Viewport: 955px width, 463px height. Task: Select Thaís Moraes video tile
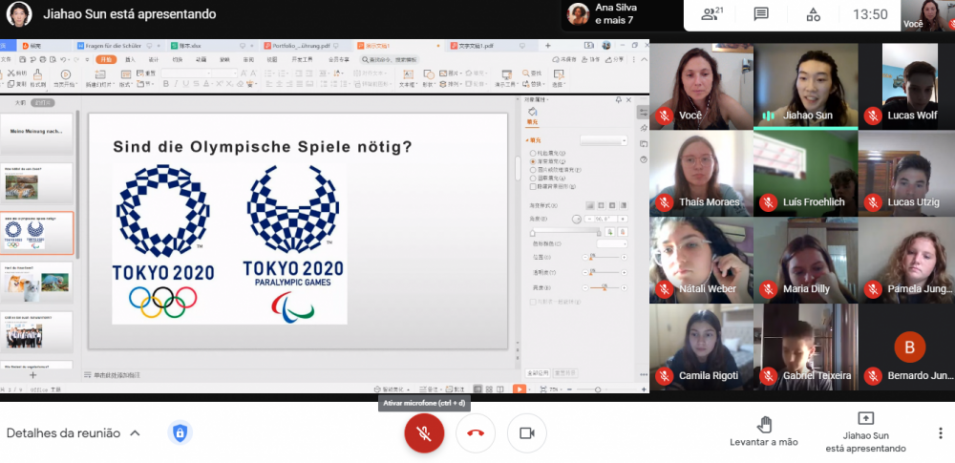click(x=701, y=174)
